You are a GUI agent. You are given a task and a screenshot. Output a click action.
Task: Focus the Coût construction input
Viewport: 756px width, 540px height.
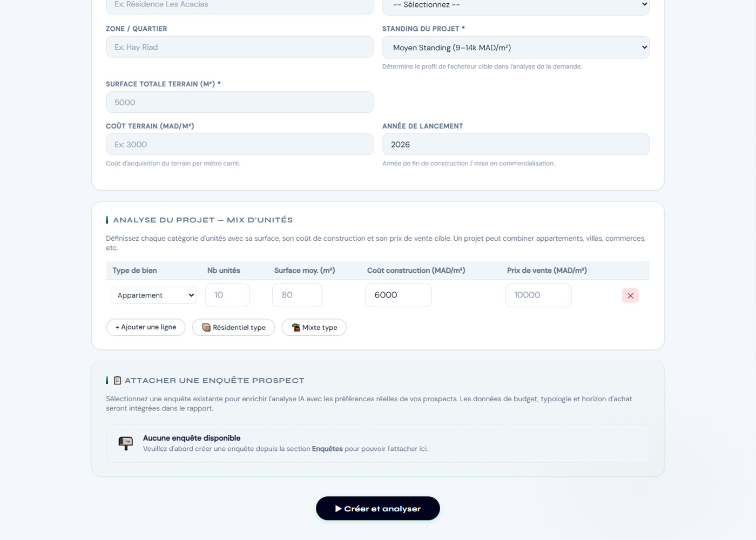coord(399,295)
